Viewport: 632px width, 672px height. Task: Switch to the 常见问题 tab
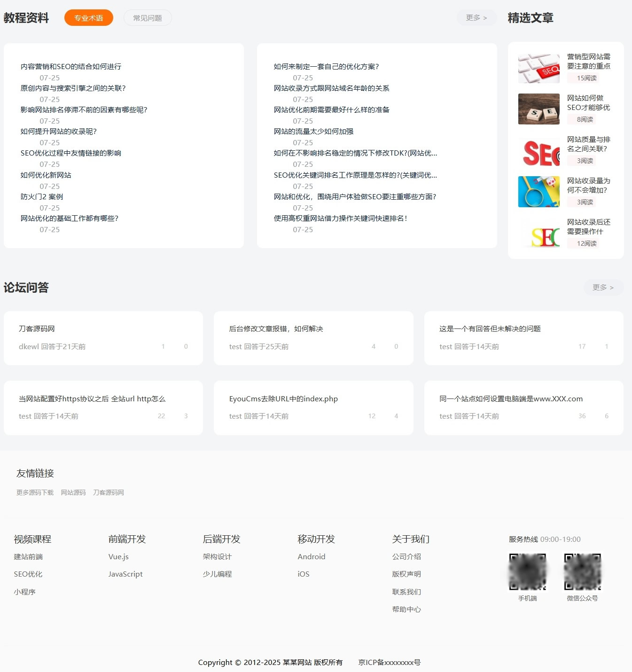(x=147, y=17)
